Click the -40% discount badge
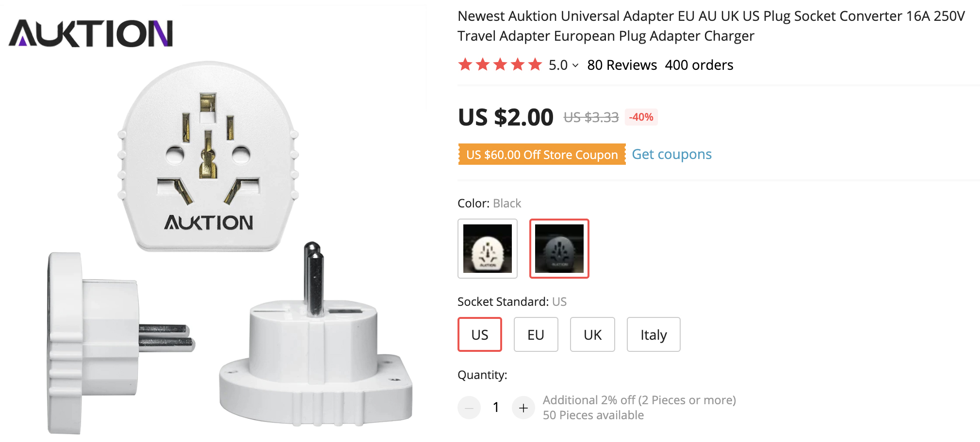 click(x=641, y=117)
